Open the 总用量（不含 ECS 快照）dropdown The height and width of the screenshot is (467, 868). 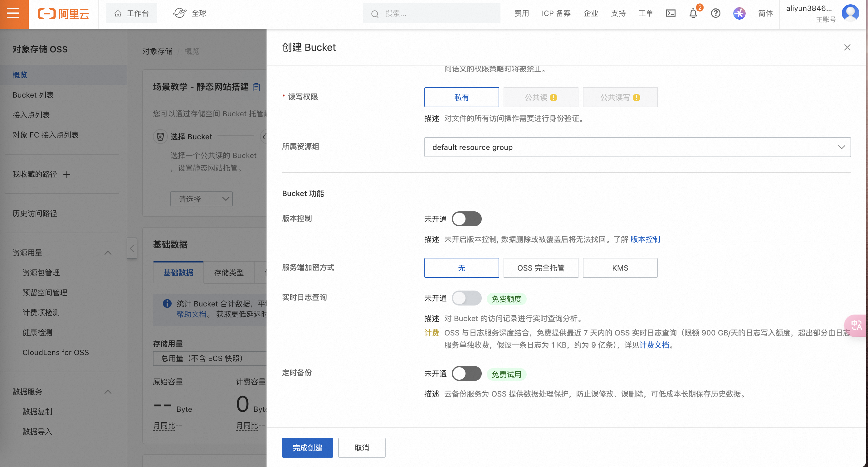210,358
